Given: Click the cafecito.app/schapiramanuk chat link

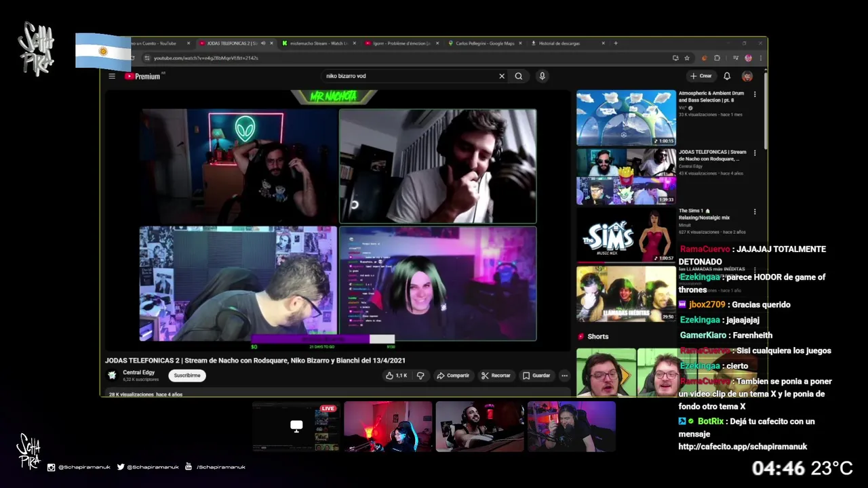Looking at the screenshot, I should pos(743,447).
